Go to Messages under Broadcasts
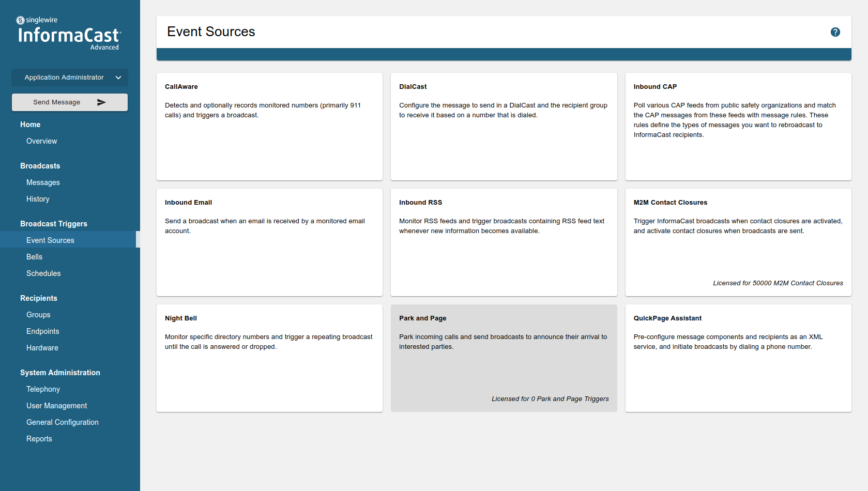The width and height of the screenshot is (868, 491). click(43, 182)
